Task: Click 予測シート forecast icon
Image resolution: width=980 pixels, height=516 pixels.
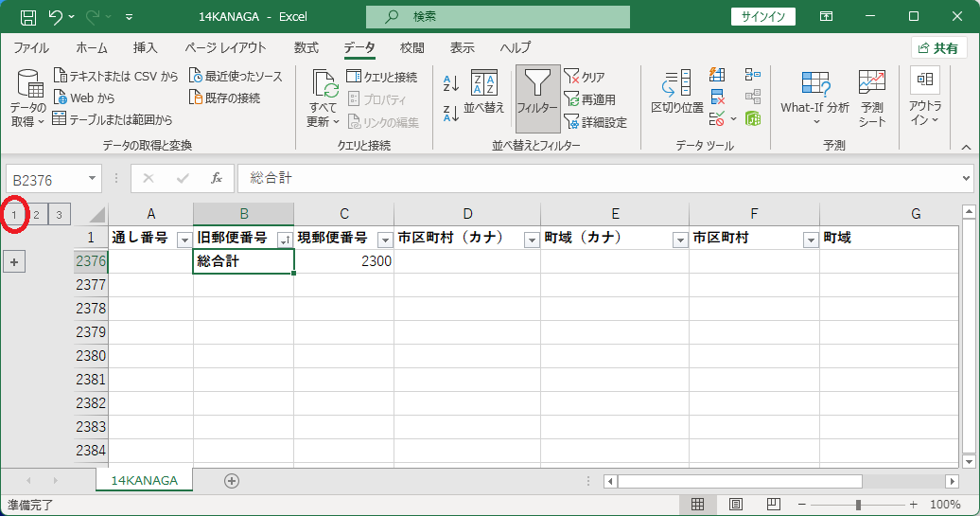Action: [x=872, y=98]
